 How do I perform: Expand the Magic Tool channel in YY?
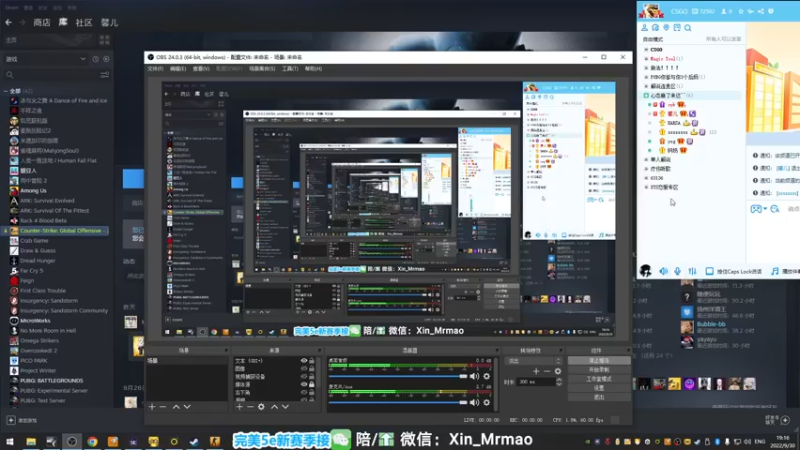point(646,59)
